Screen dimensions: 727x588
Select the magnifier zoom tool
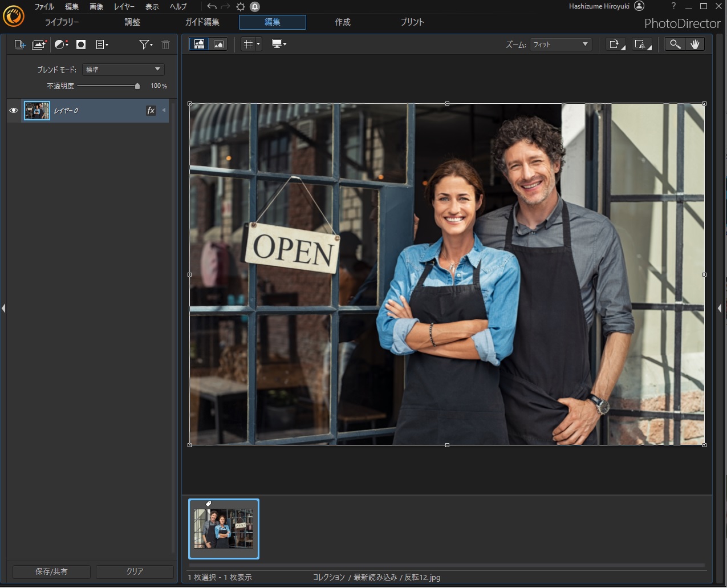click(x=675, y=44)
